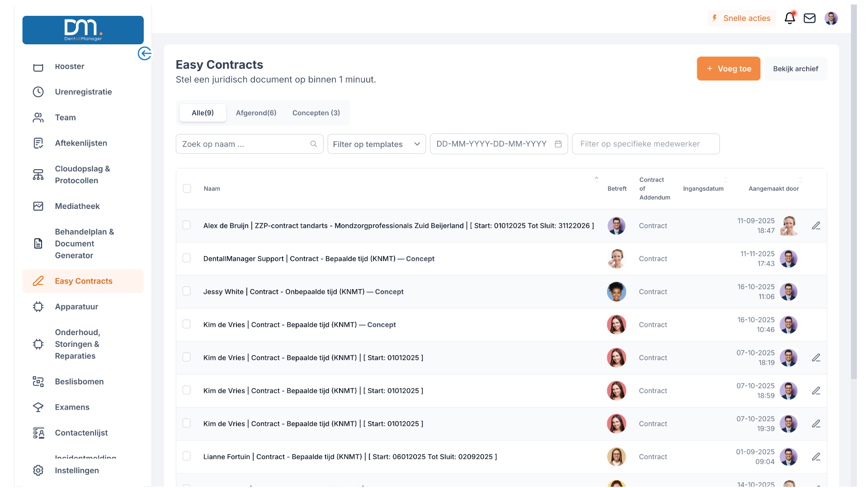Open Instellingen via the gear icon

coord(38,470)
